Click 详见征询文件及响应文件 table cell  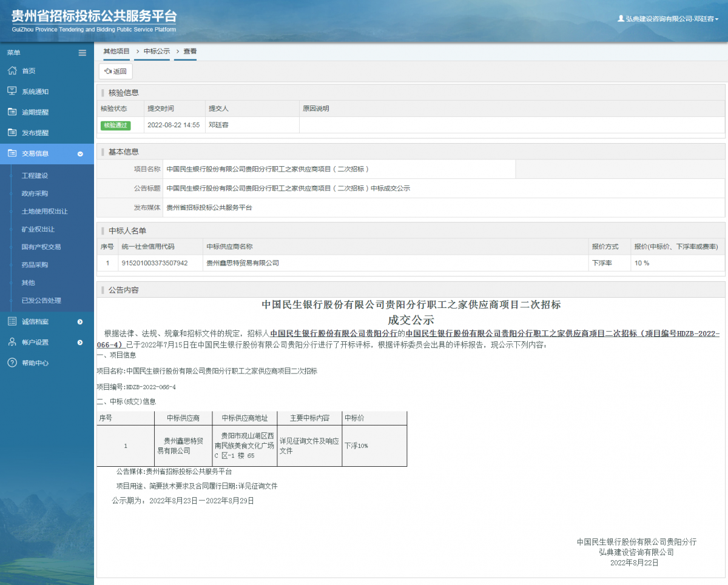point(309,446)
